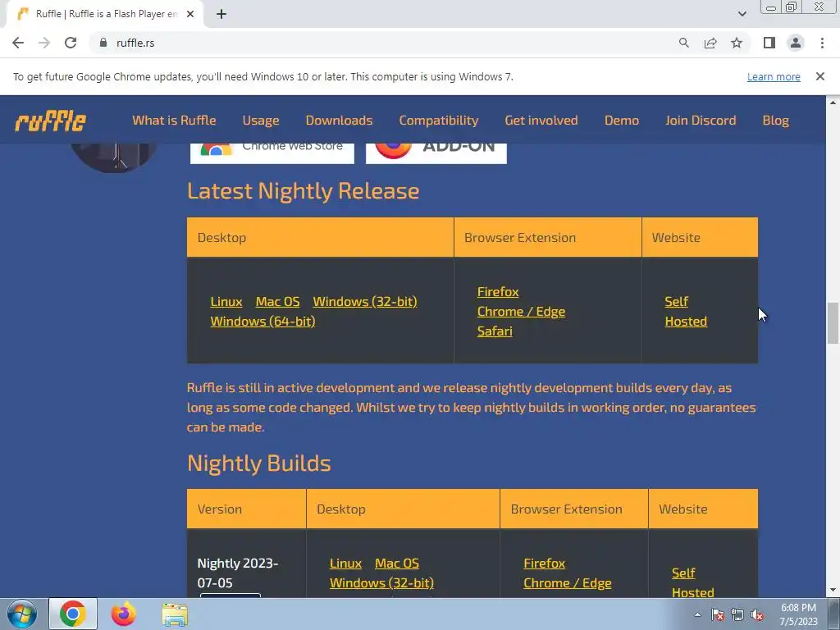The image size is (840, 630).
Task: Click the scrollbar down arrow
Action: [x=833, y=591]
